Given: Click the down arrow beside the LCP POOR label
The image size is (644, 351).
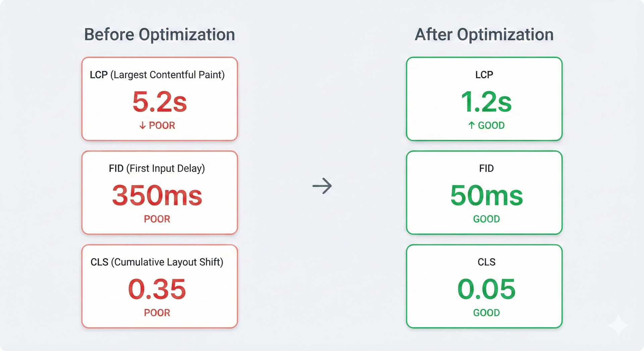Looking at the screenshot, I should (143, 125).
